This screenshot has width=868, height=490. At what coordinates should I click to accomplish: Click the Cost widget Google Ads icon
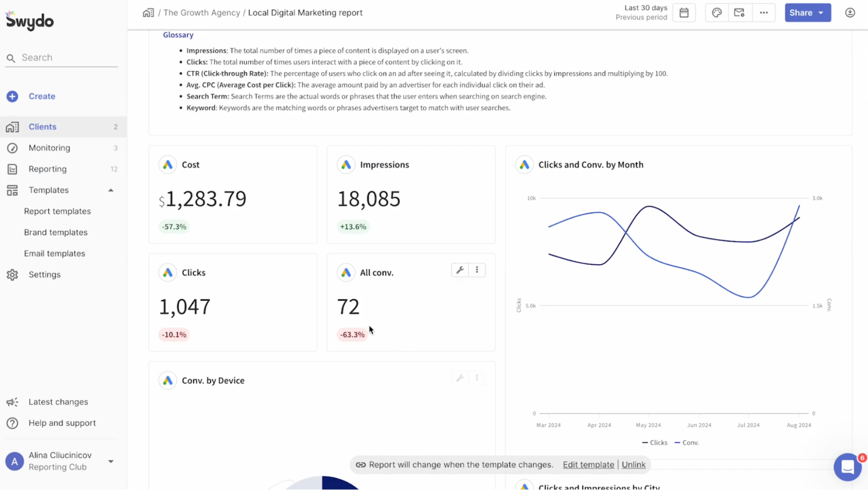pos(168,164)
